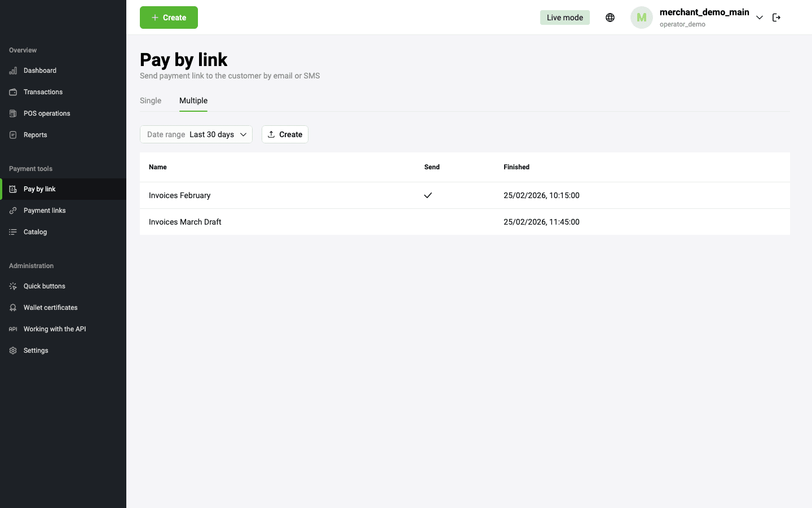Expand merchant_demo_main account chevron

coord(760,17)
